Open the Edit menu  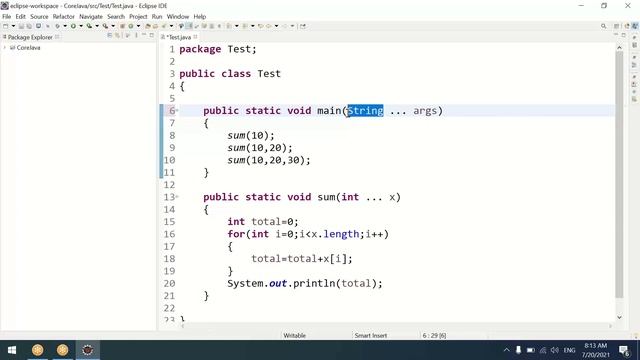(20, 17)
